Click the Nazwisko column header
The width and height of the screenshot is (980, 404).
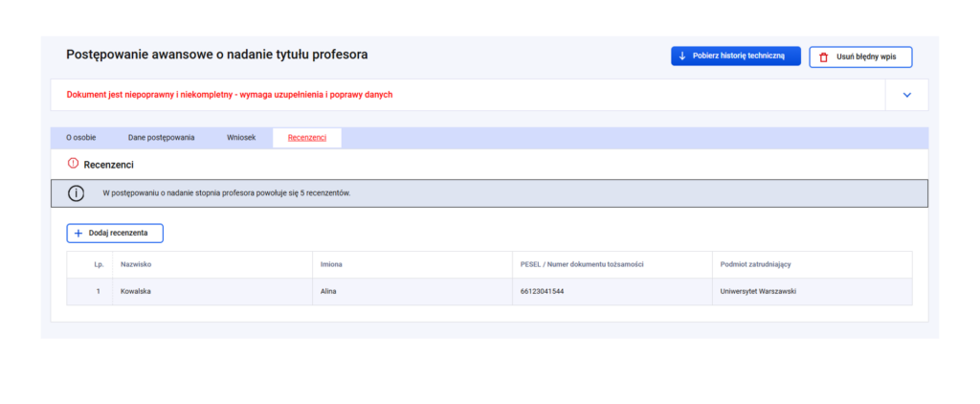click(x=136, y=264)
